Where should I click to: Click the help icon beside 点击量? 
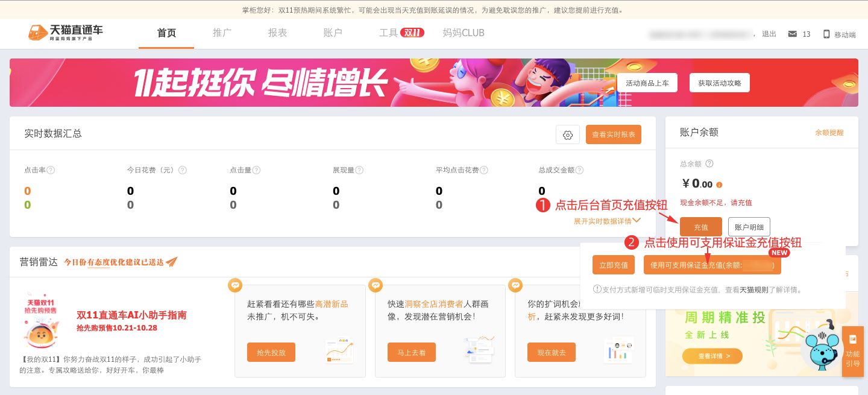(256, 170)
